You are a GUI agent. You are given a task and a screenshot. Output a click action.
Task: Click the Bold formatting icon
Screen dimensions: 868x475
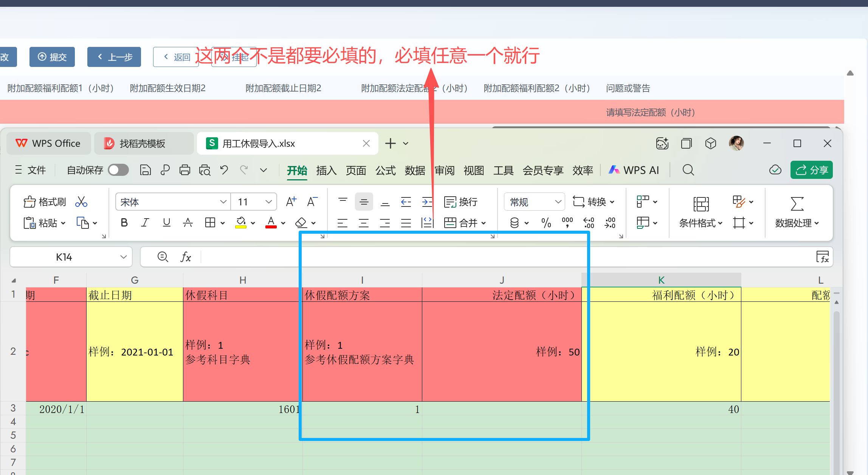click(124, 223)
